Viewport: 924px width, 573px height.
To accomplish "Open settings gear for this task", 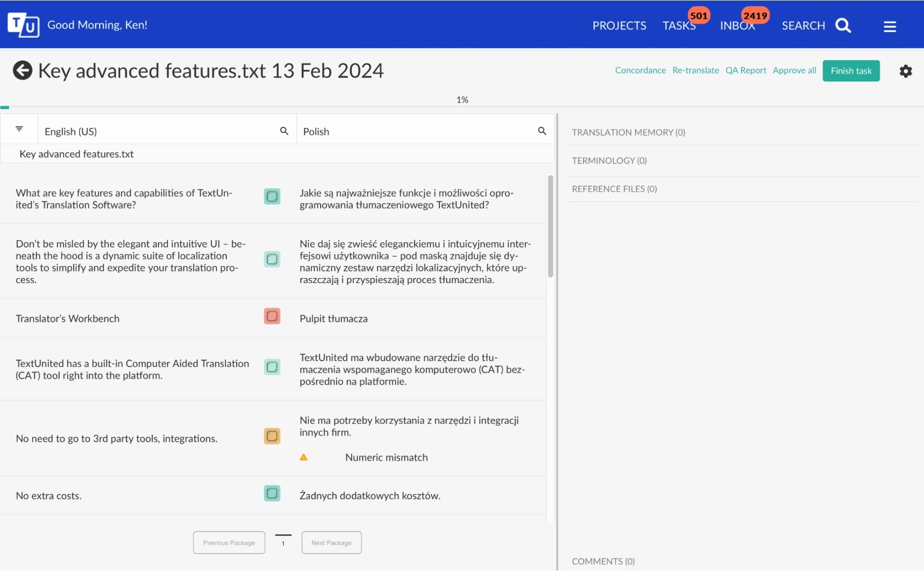I will point(906,71).
